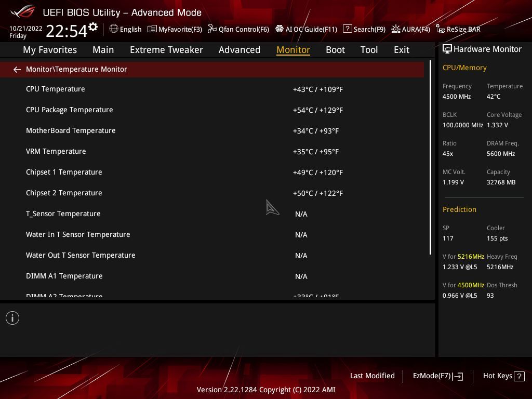Open AI OC Guide(F11)
This screenshot has height=399, width=532.
(307, 29)
